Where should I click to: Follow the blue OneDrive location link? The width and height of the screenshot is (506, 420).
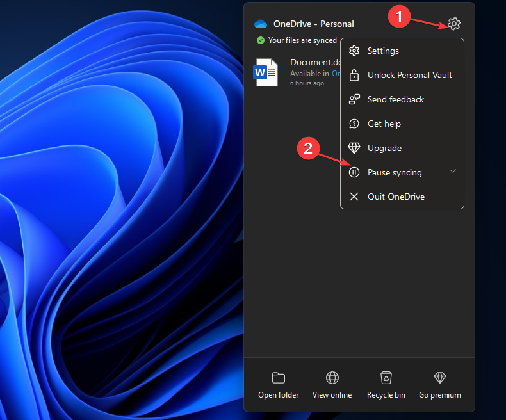click(336, 74)
